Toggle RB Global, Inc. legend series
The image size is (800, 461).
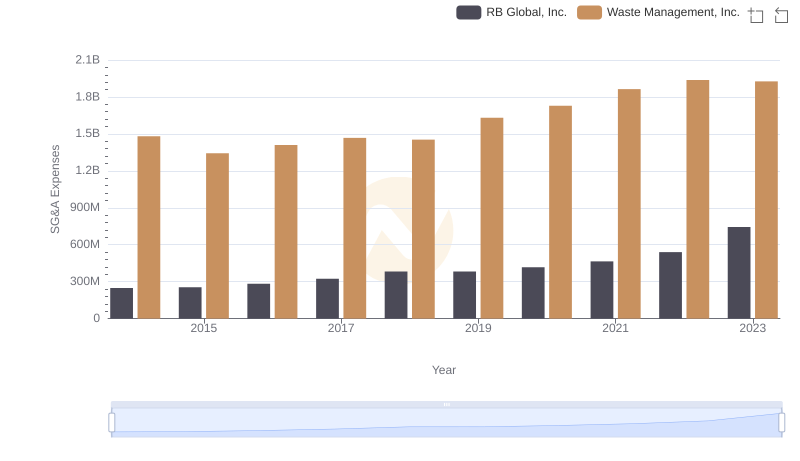512,12
